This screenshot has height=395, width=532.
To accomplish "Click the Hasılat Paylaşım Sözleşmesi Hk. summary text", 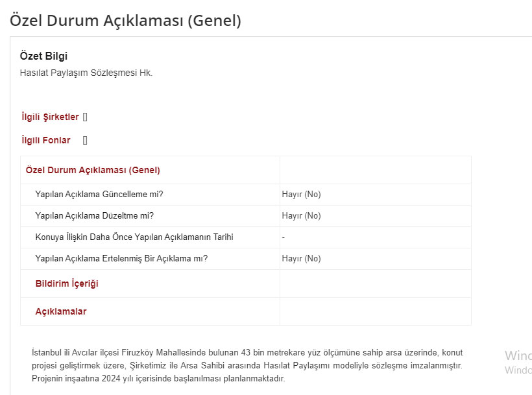I will [86, 73].
